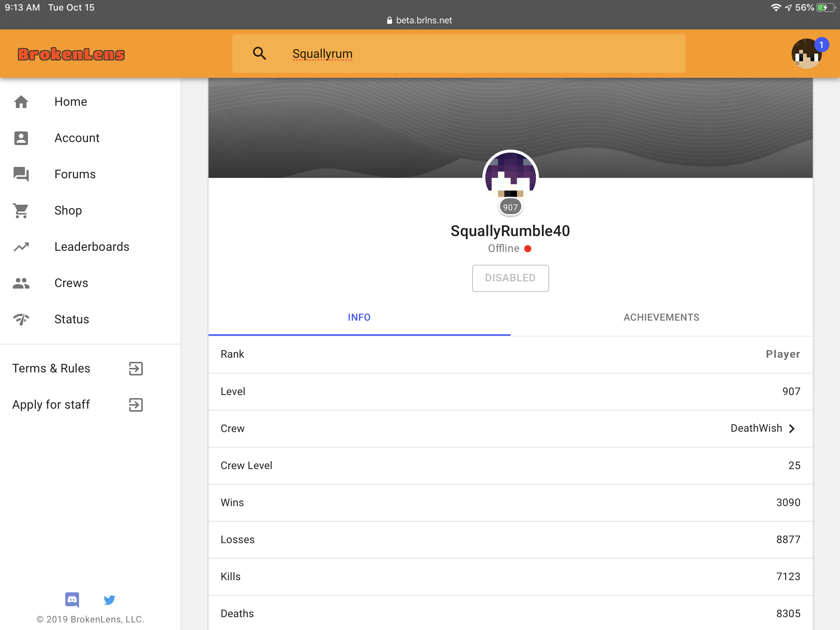Click the DISABLED button
The height and width of the screenshot is (630, 840).
coord(510,278)
